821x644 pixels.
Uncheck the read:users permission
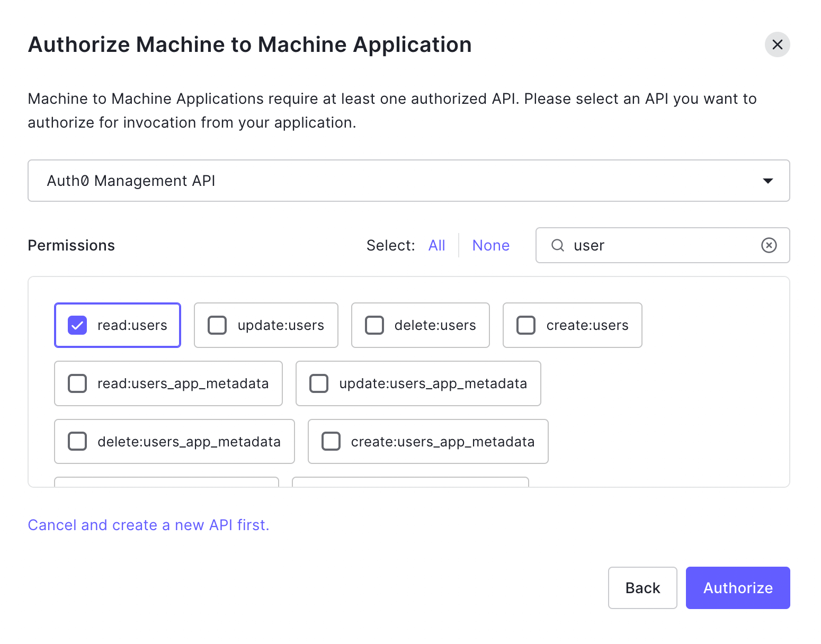click(x=77, y=325)
